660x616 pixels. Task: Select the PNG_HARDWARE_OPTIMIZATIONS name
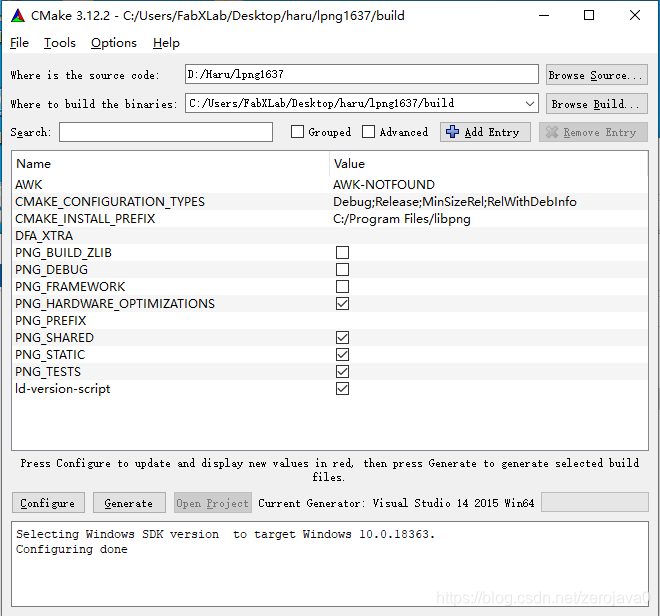coord(115,304)
